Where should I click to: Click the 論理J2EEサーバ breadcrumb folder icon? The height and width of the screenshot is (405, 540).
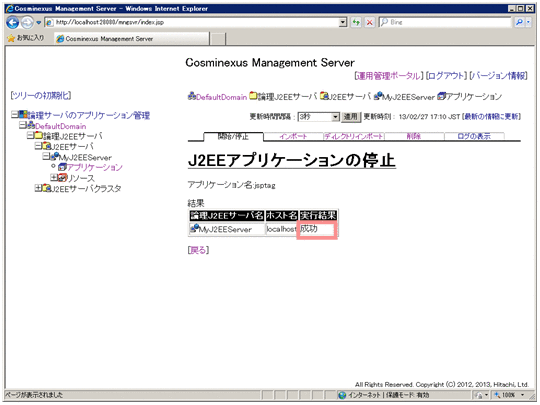pos(253,95)
